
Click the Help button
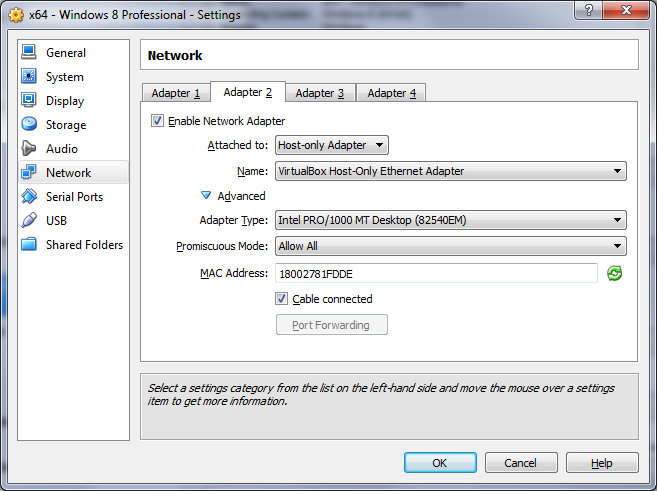[x=602, y=463]
